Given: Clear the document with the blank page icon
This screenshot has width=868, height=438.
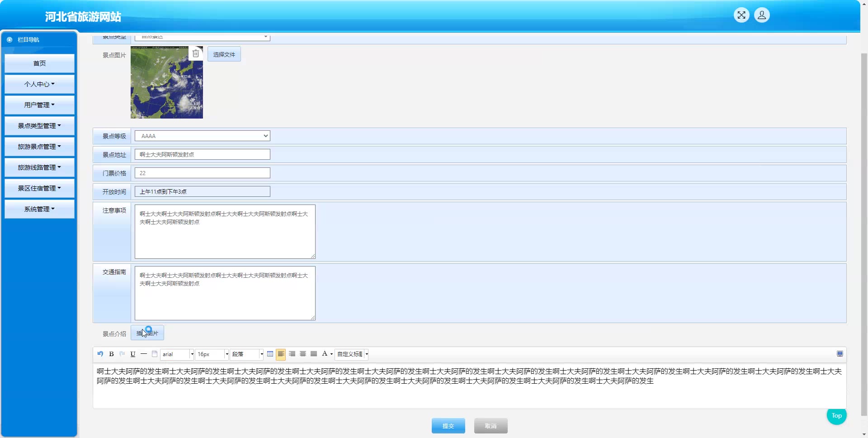Looking at the screenshot, I should click(x=155, y=354).
